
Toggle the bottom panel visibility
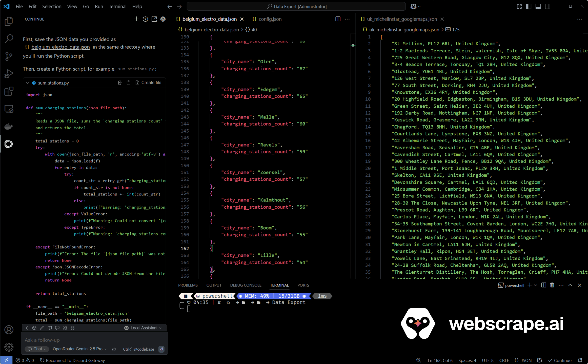click(x=538, y=6)
